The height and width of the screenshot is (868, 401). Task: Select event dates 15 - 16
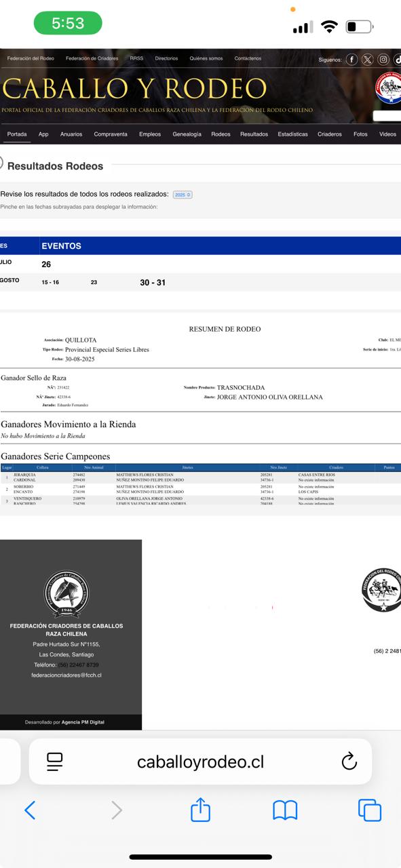(x=50, y=282)
